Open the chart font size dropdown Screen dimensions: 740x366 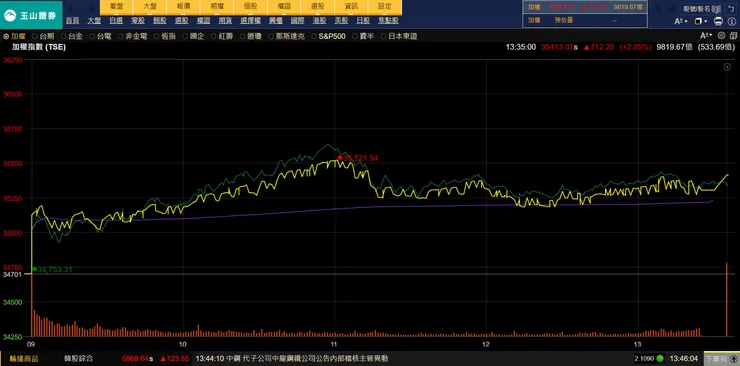click(x=706, y=35)
